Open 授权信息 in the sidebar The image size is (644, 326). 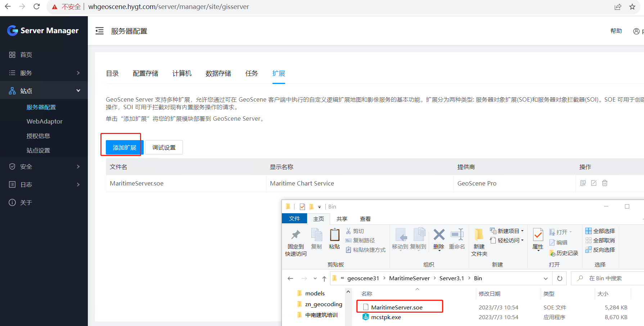pos(38,136)
